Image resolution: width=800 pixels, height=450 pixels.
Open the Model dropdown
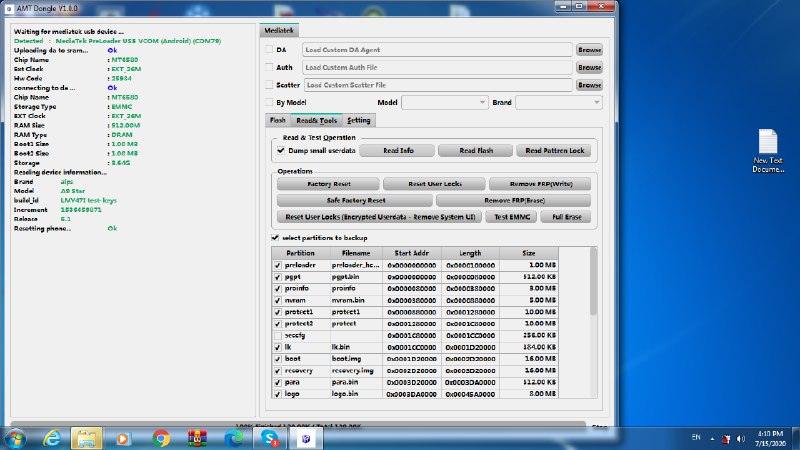(x=445, y=103)
